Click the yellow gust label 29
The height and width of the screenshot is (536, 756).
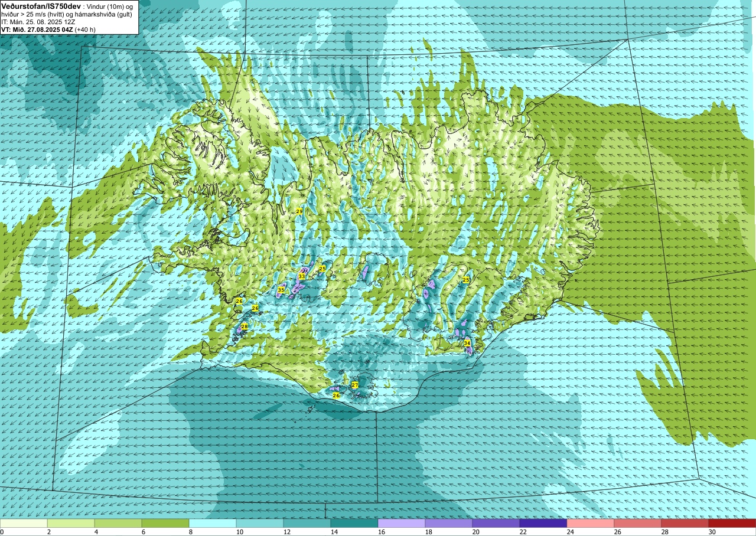299,211
